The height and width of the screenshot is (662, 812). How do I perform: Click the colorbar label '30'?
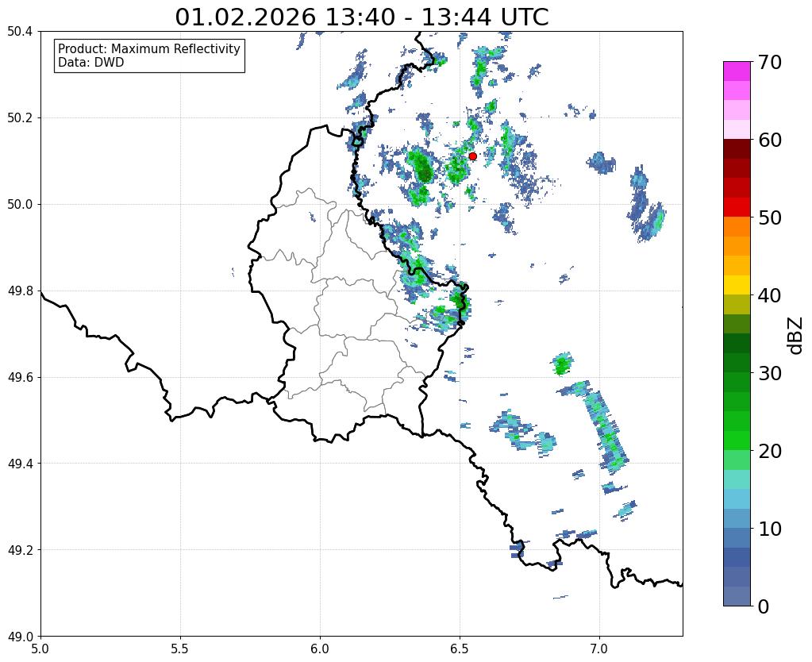pos(770,373)
